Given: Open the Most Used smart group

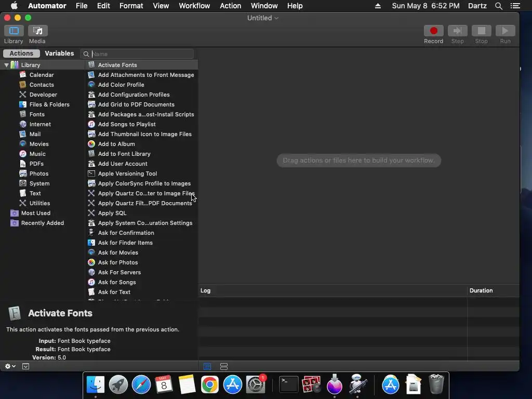Looking at the screenshot, I should pos(36,212).
